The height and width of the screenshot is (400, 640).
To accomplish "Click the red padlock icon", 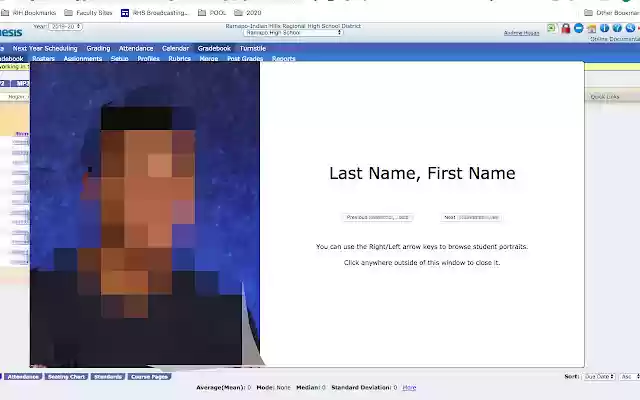I will coord(565,28).
